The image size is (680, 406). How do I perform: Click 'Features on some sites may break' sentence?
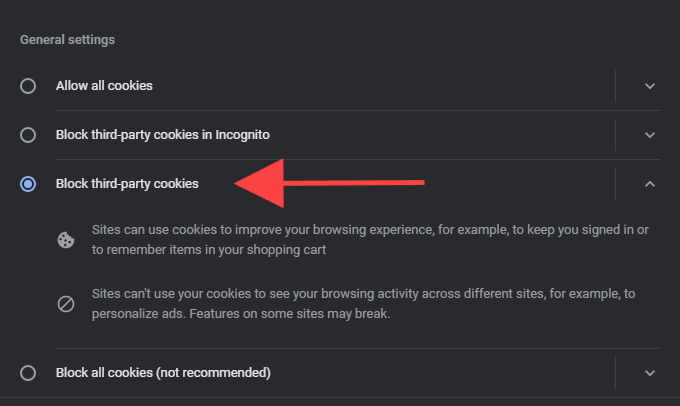pyautogui.click(x=290, y=314)
